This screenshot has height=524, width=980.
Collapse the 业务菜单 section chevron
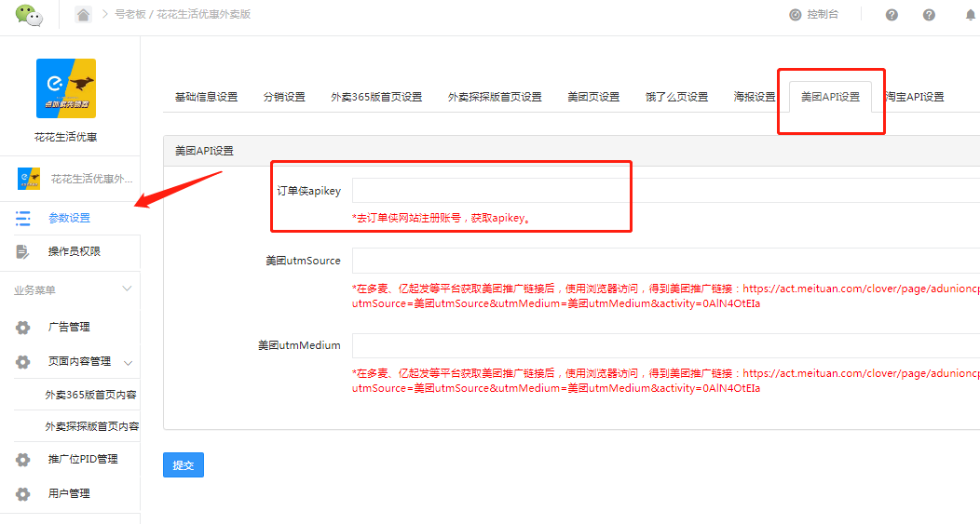coord(127,289)
